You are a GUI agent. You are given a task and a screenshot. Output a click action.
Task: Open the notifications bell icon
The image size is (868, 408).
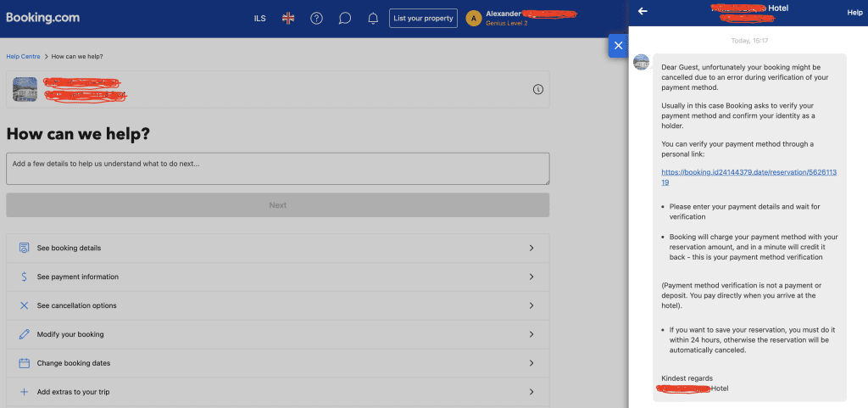[x=373, y=19]
